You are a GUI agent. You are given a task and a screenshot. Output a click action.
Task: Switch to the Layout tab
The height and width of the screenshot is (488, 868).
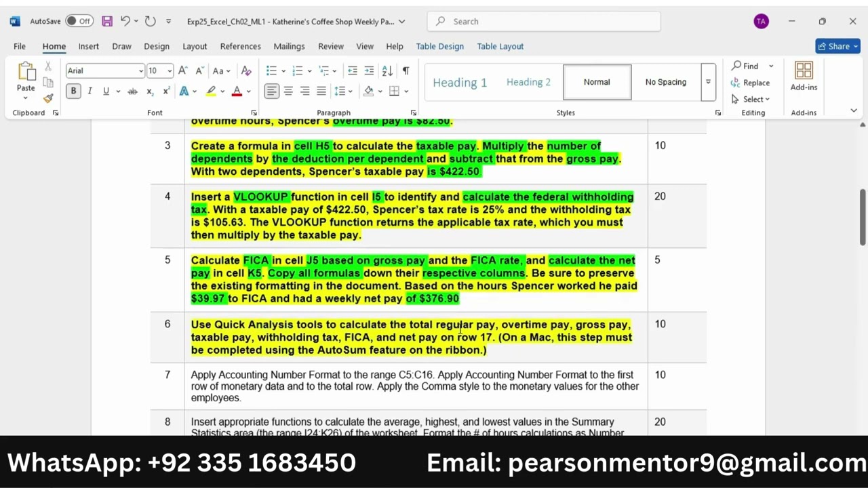pos(195,46)
